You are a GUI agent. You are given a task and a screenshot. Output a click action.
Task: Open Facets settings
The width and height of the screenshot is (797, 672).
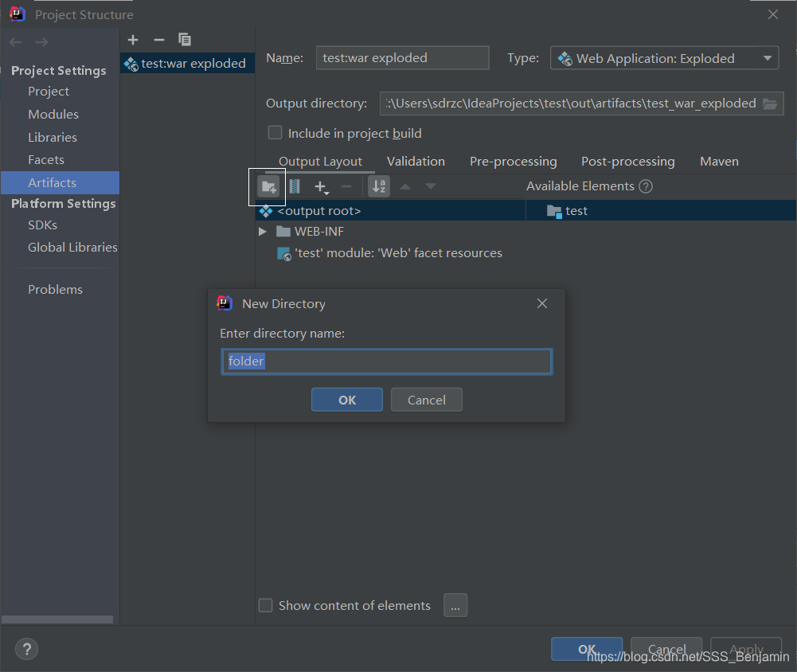46,160
